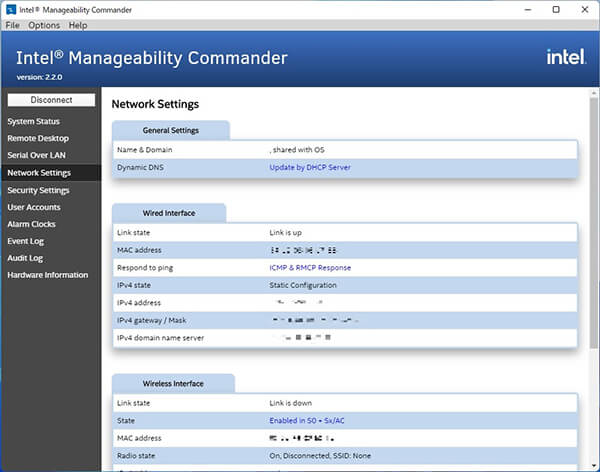The width and height of the screenshot is (600, 472).
Task: Click the wireless 'State' row label
Action: click(126, 420)
